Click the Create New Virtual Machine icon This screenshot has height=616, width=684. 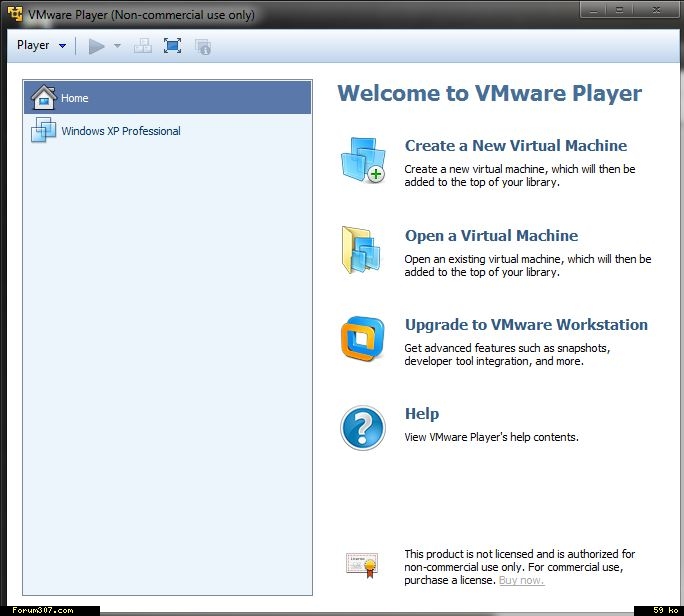coord(363,160)
